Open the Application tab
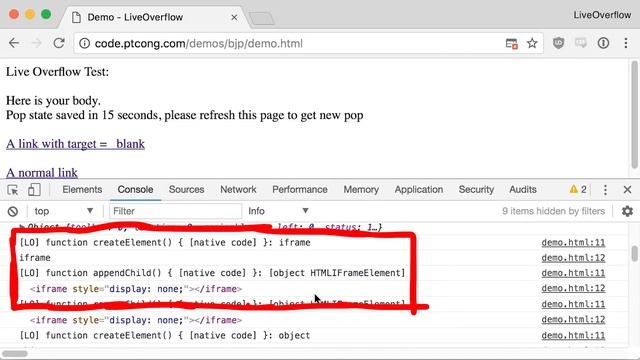The width and height of the screenshot is (640, 360). pos(419,190)
